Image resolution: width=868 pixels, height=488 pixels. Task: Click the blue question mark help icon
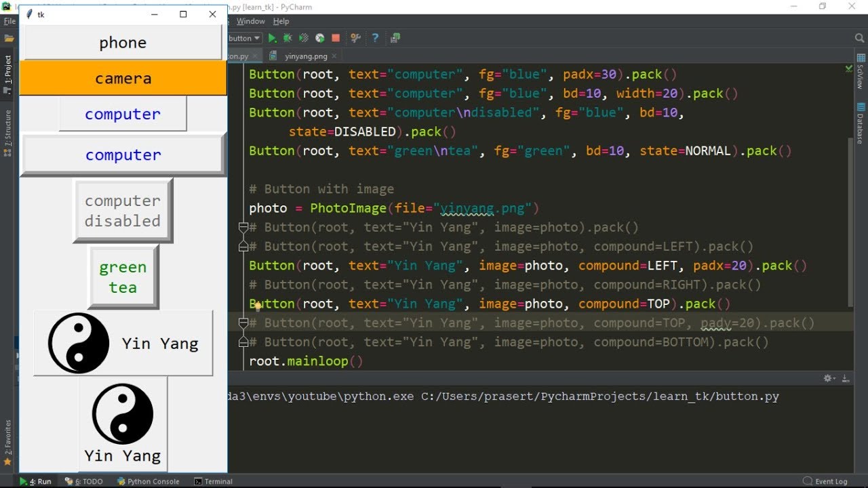pyautogui.click(x=374, y=39)
